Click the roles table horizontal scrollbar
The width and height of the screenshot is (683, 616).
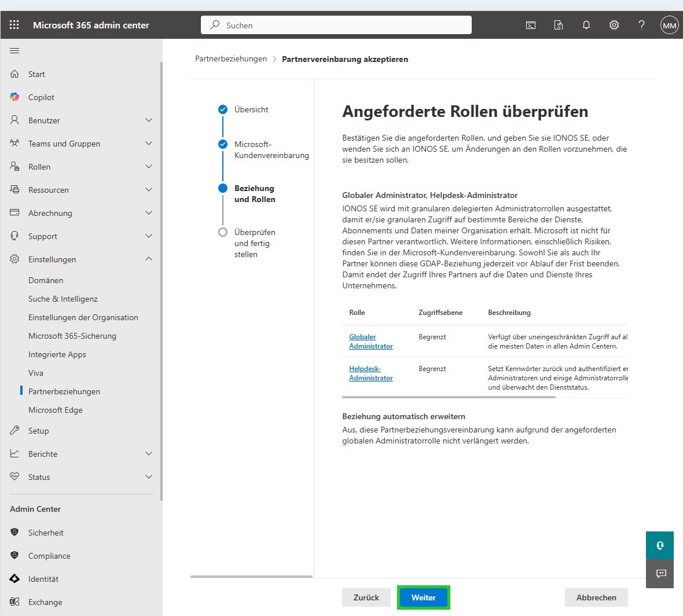tap(449, 397)
